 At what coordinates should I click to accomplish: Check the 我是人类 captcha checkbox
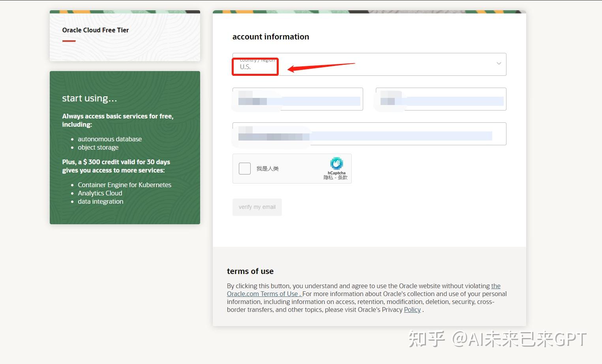click(245, 169)
